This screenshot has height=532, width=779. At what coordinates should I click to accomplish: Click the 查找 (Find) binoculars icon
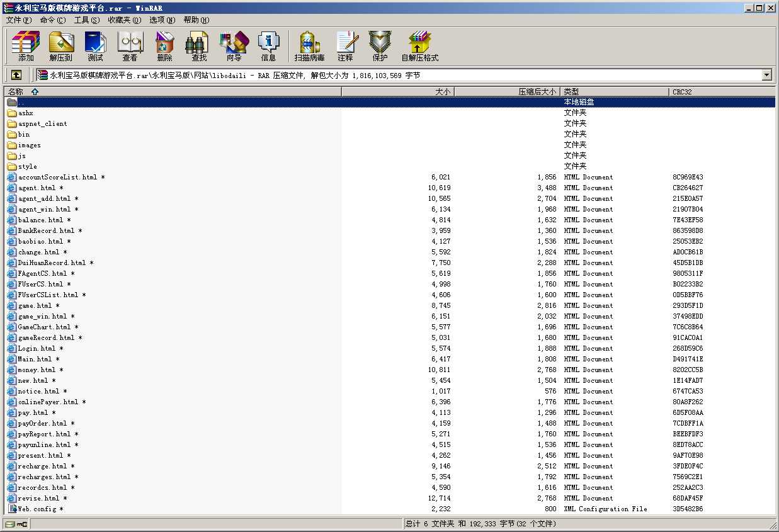(x=199, y=46)
